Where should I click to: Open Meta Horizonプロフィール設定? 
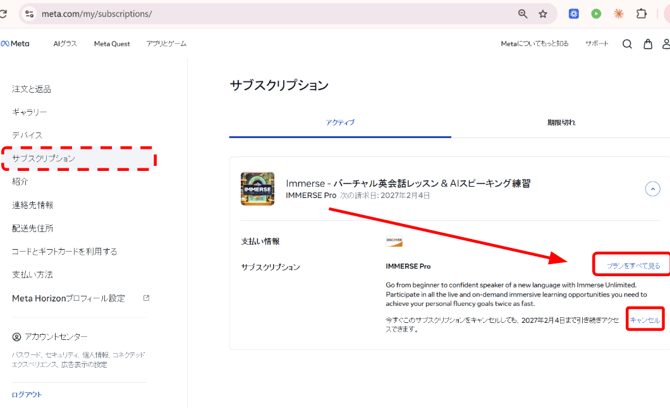pyautogui.click(x=68, y=298)
